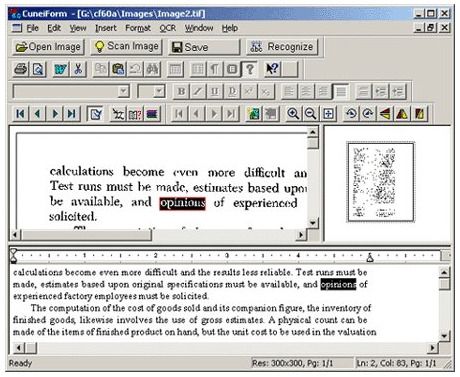Click the Scan Image button
Image resolution: width=460 pixels, height=377 pixels.
126,47
